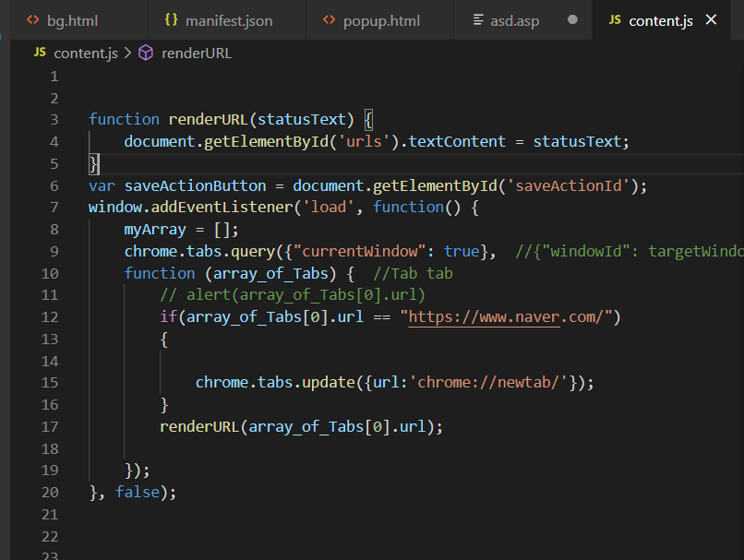The height and width of the screenshot is (560, 744).
Task: Click the HTML icon on popup.html tab
Action: tap(329, 20)
